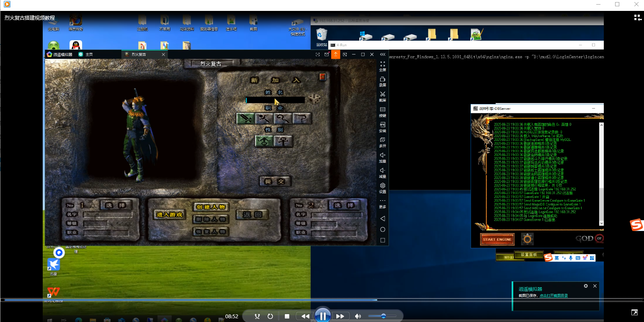Click the 删除人物 button
Viewport: 644px width, 322px height.
211,219
